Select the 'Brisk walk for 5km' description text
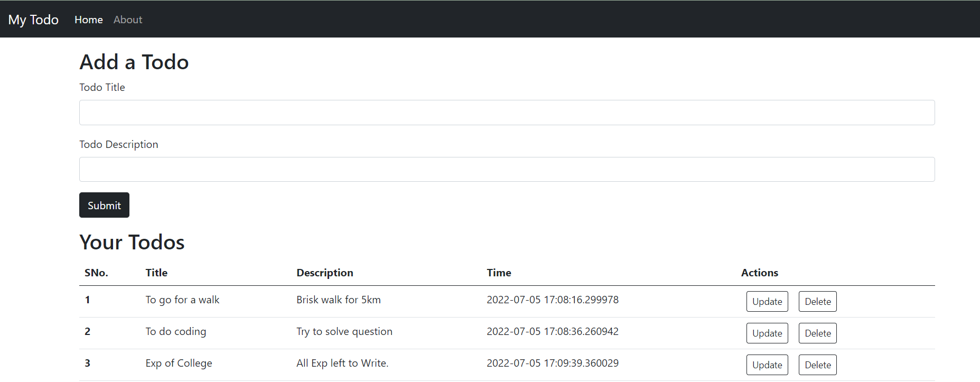This screenshot has width=980, height=382. [x=338, y=300]
